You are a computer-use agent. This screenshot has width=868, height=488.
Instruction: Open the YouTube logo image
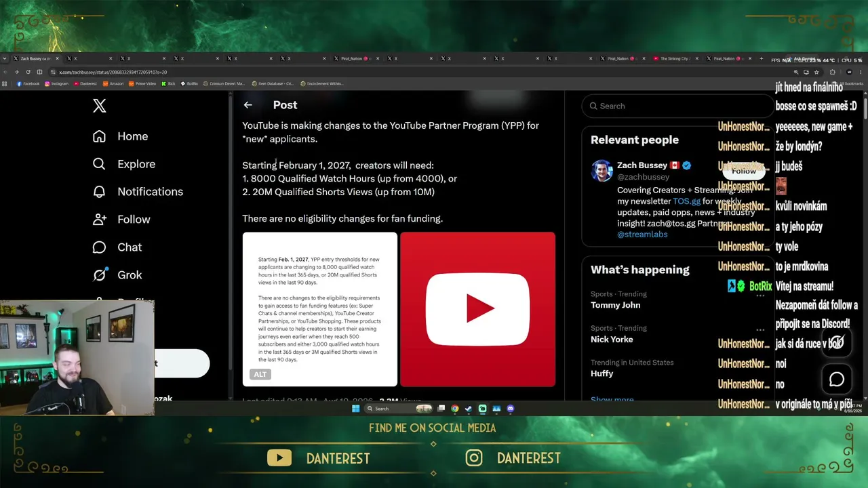477,310
